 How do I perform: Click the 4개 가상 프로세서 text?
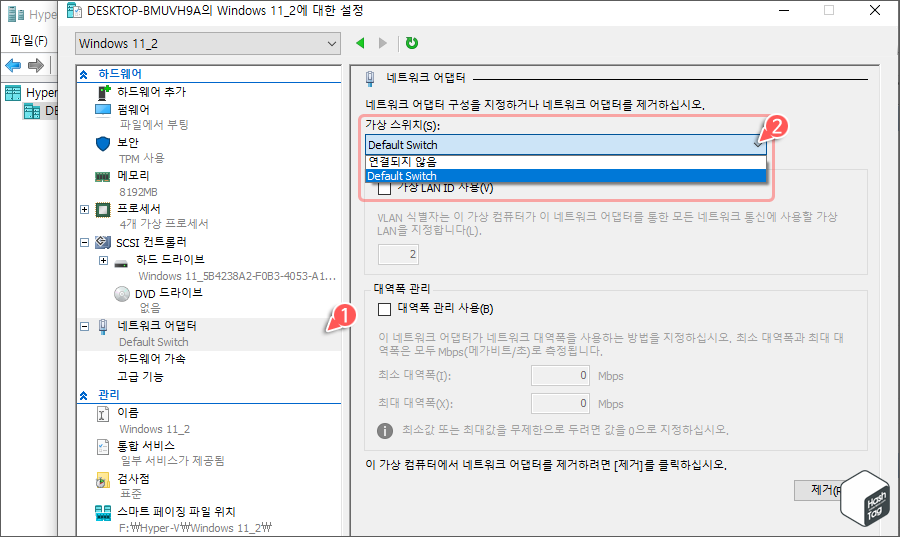click(x=164, y=224)
